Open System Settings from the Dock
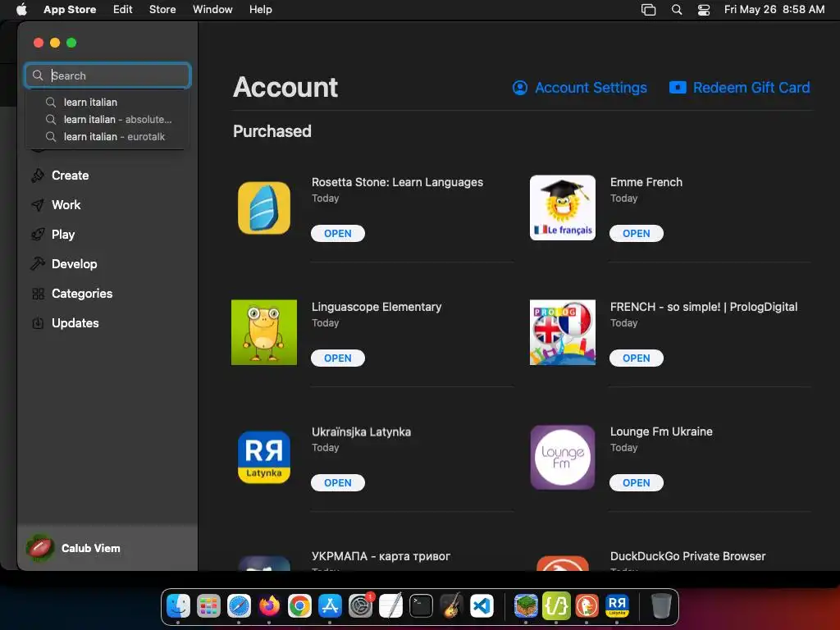Image resolution: width=840 pixels, height=630 pixels. (361, 606)
